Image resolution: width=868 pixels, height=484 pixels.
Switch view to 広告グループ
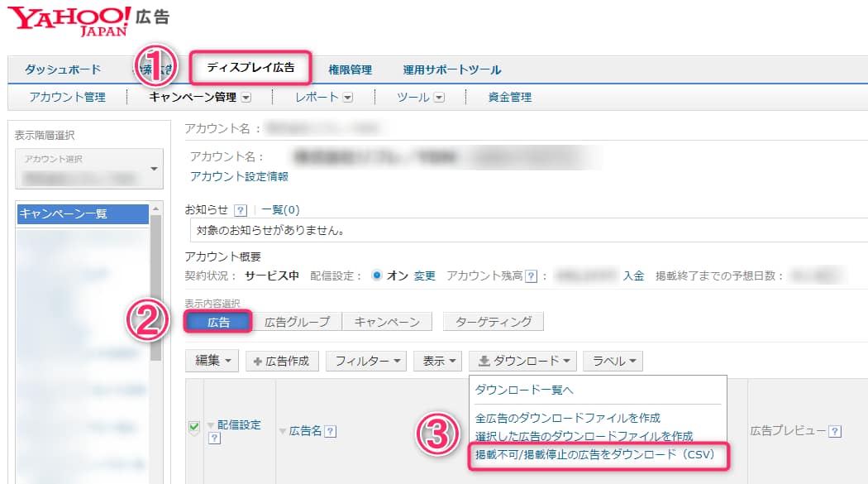pos(297,322)
